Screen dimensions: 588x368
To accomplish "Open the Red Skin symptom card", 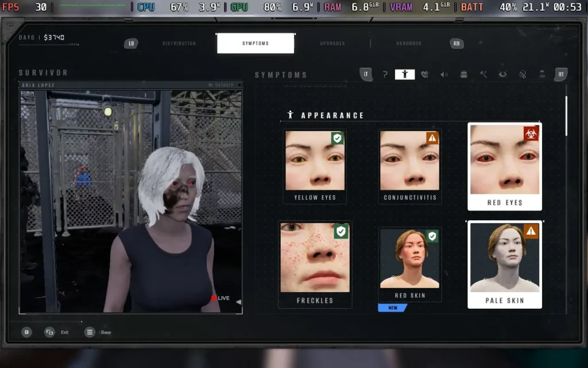I will point(410,264).
